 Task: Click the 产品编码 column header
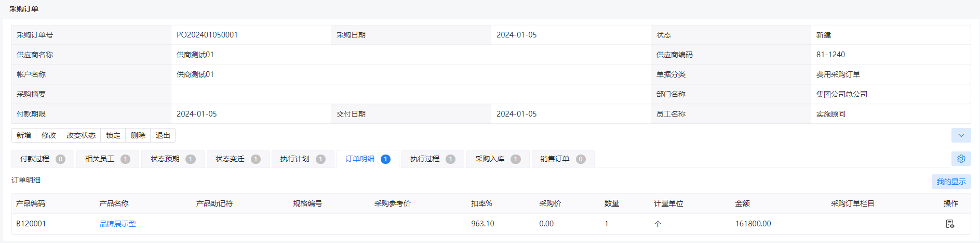[31, 203]
